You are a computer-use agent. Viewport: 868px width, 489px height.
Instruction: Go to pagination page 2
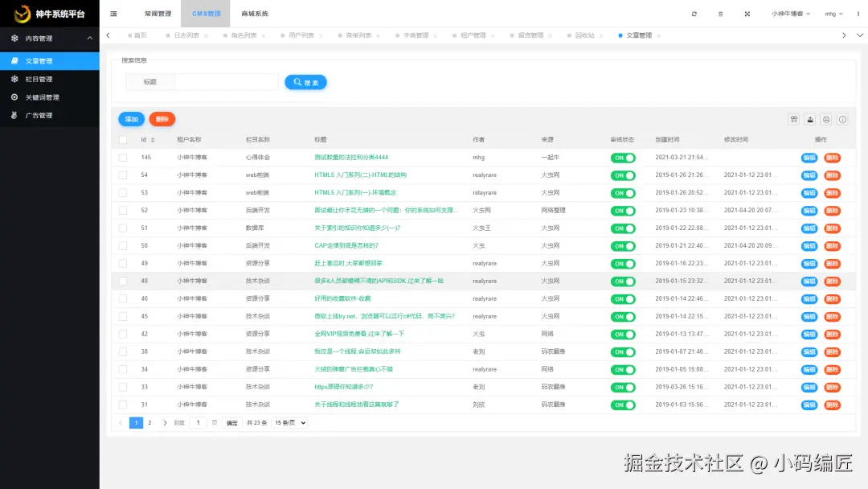(149, 422)
